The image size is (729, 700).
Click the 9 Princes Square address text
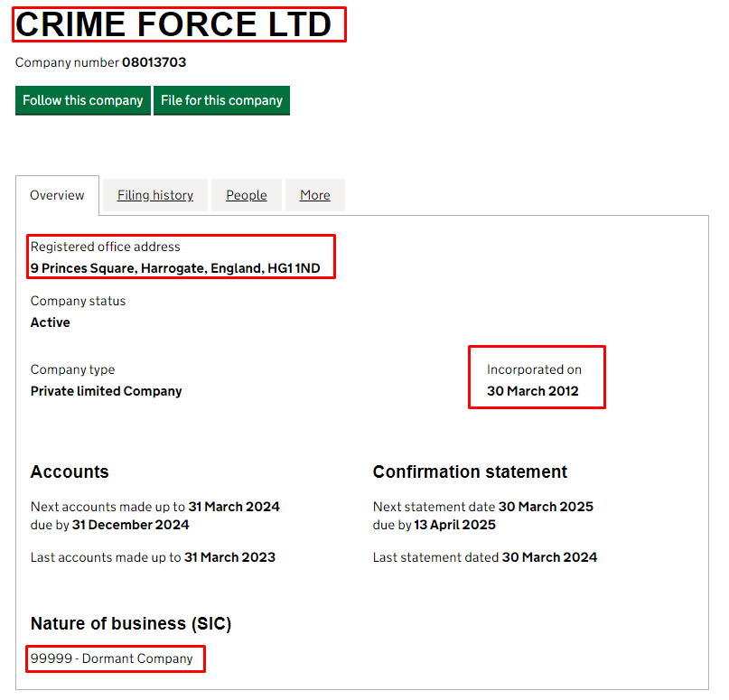point(175,268)
